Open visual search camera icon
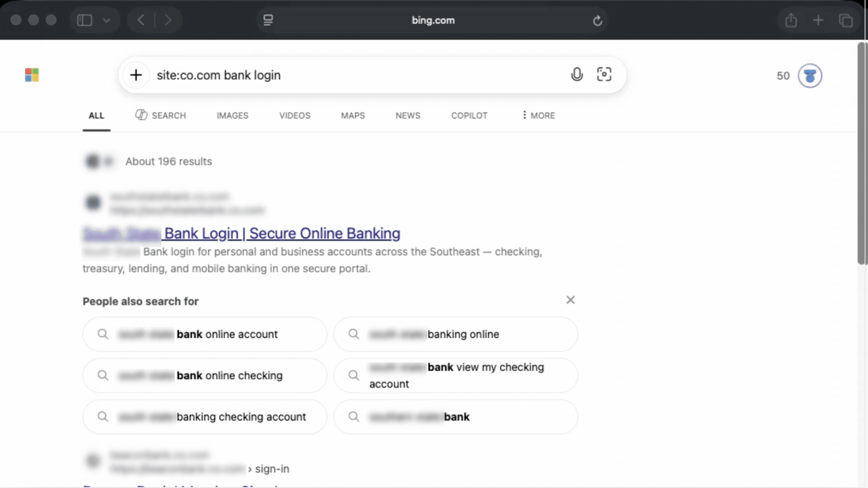 604,75
